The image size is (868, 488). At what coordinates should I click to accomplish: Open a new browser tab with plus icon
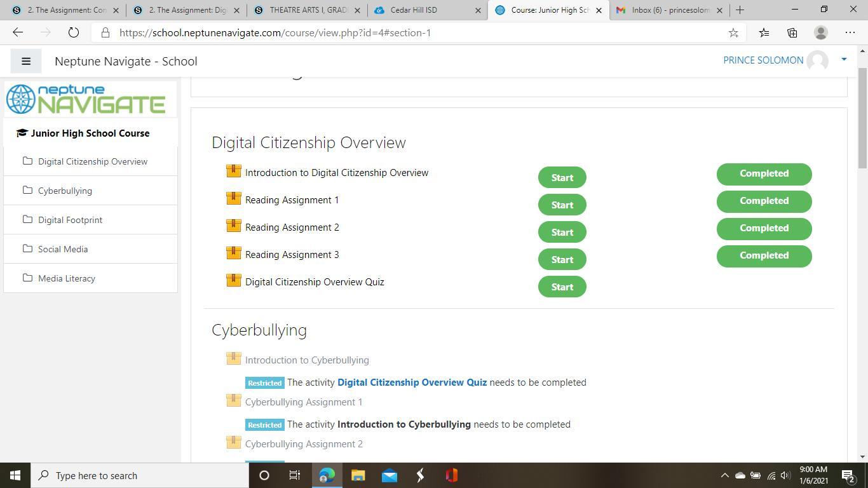click(x=740, y=10)
